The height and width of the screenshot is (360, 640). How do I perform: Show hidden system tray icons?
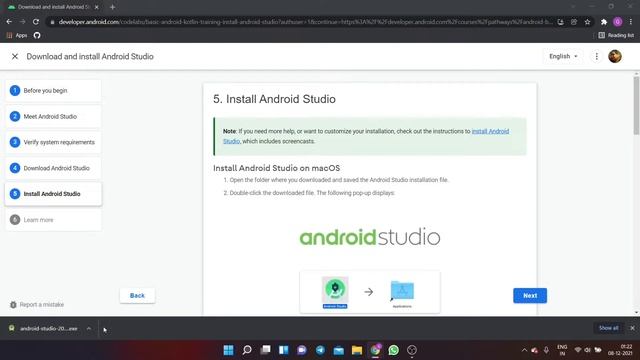click(524, 350)
